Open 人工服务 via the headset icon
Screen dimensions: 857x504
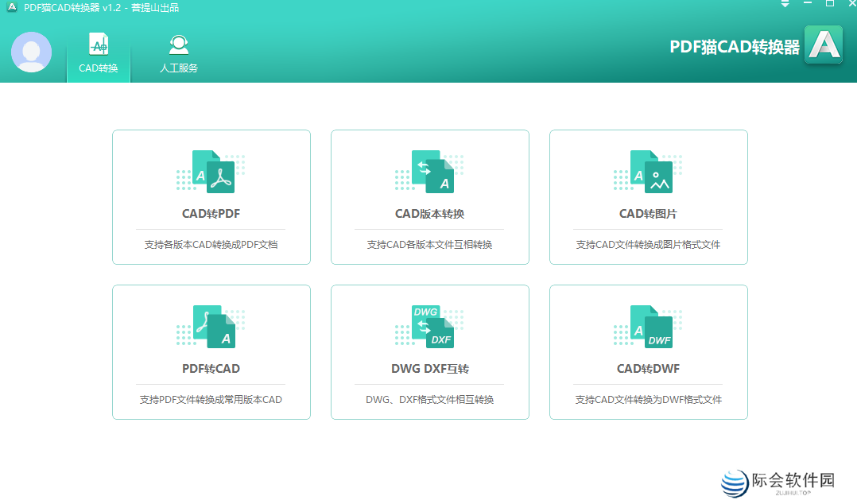[178, 45]
